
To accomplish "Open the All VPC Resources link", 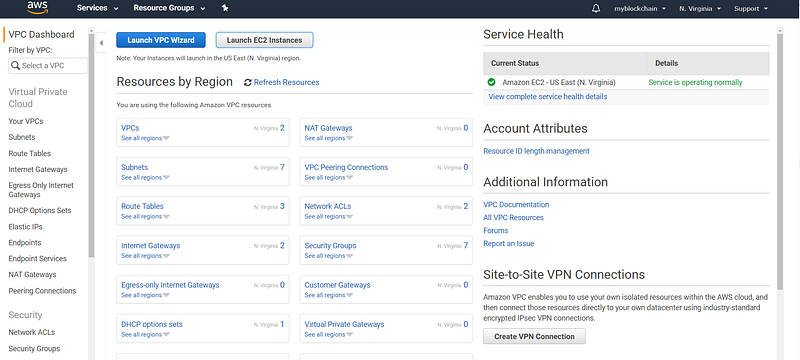I will pos(513,218).
